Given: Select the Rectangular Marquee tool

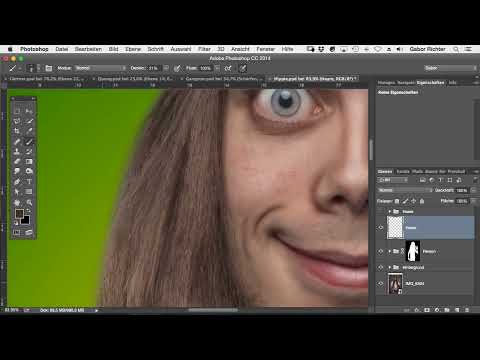Looking at the screenshot, I should [x=17, y=111].
